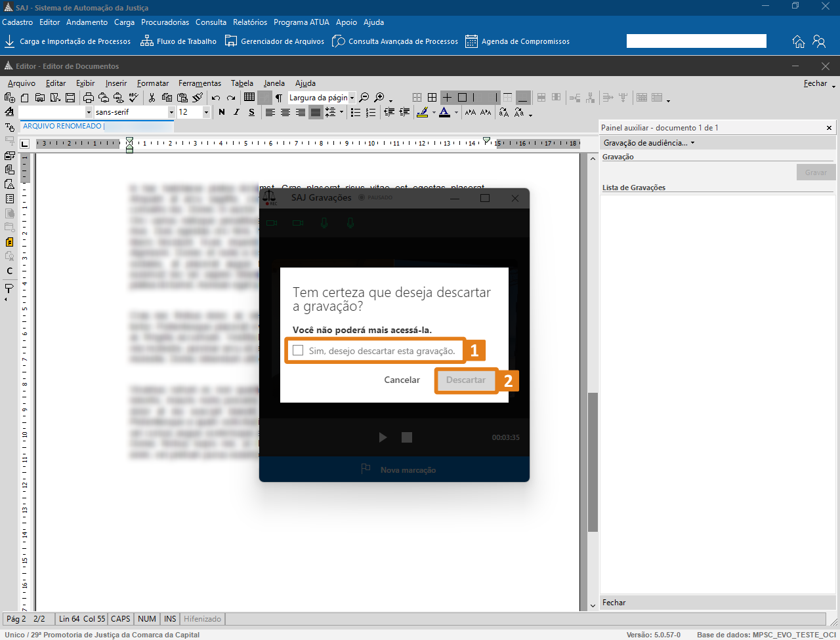Image resolution: width=840 pixels, height=640 pixels.
Task: Set center paragraph alignment
Action: pos(285,112)
